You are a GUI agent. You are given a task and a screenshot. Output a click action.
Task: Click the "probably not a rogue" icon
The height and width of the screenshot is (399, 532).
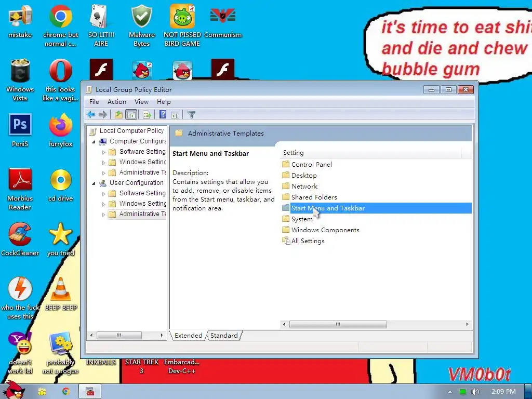tap(60, 353)
